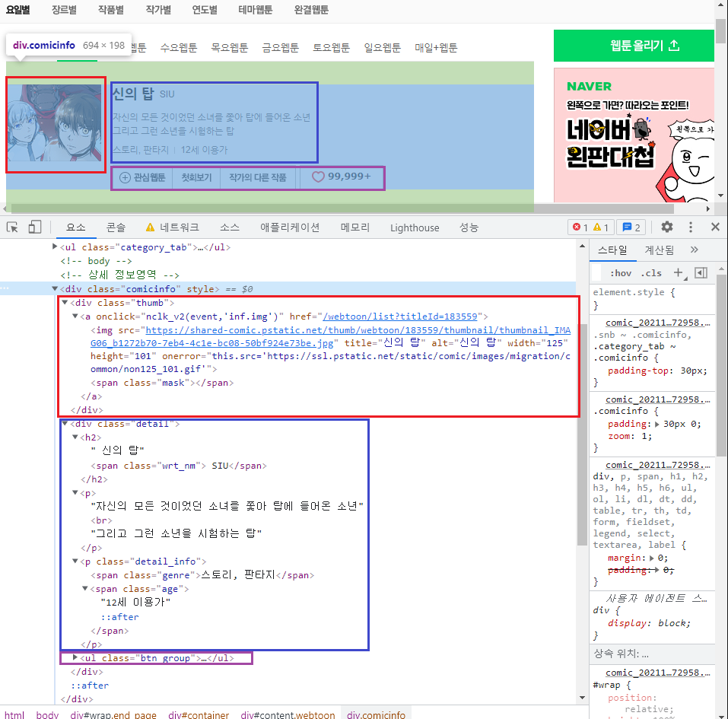Switch to DevTools 성능 tab
Viewport: 728px width, 719px height.
[x=469, y=227]
